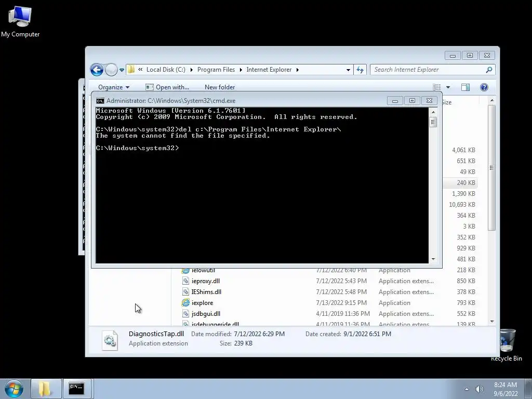The height and width of the screenshot is (399, 532).
Task: Select Program Files breadcrumb in address bar
Action: pos(216,70)
